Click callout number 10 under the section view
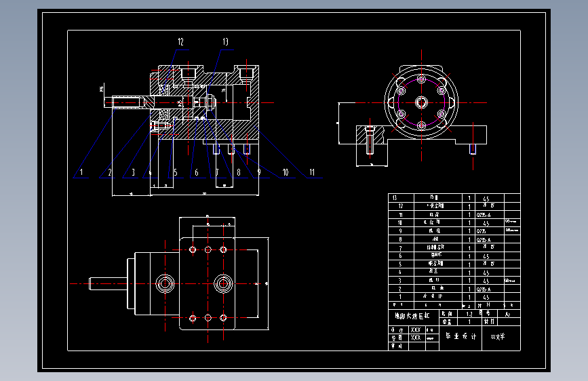Viewport: 588px width, 381px height. coord(286,172)
